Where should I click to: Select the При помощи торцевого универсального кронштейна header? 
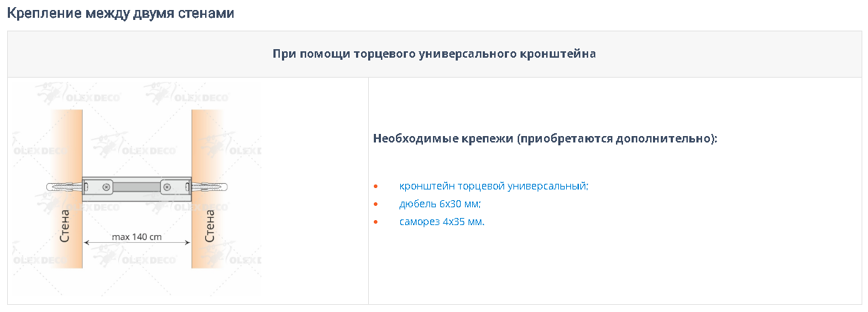click(x=434, y=53)
